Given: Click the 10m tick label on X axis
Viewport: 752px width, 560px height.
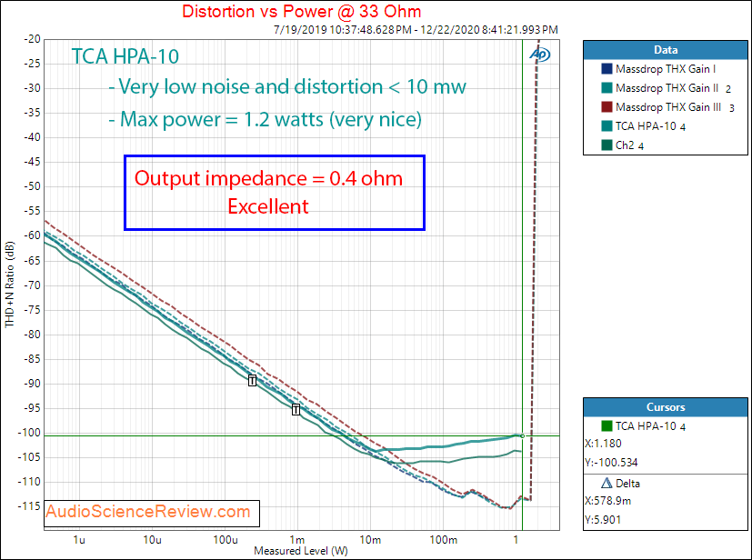Looking at the screenshot, I should (x=370, y=540).
